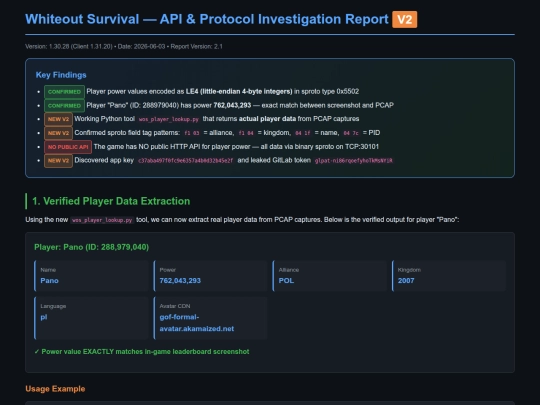Click CONFIRMED badge on Player "Pano" finding
540x405 pixels.
pos(64,105)
